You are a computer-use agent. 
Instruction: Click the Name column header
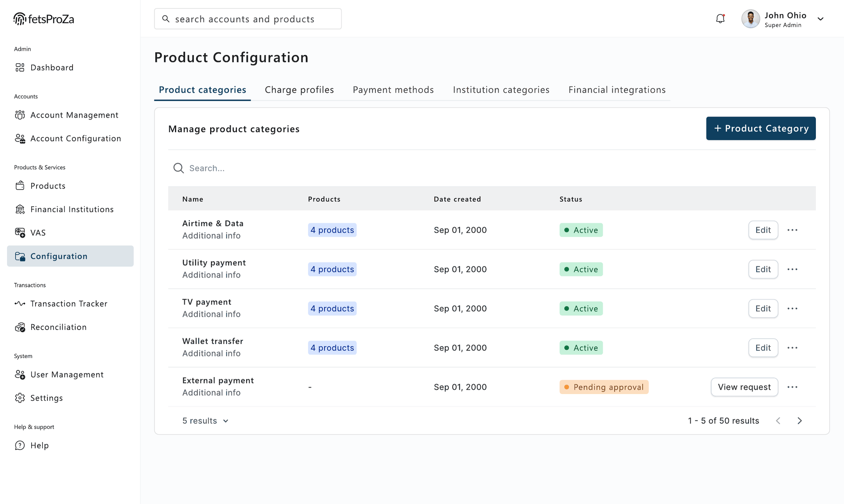[x=193, y=199]
